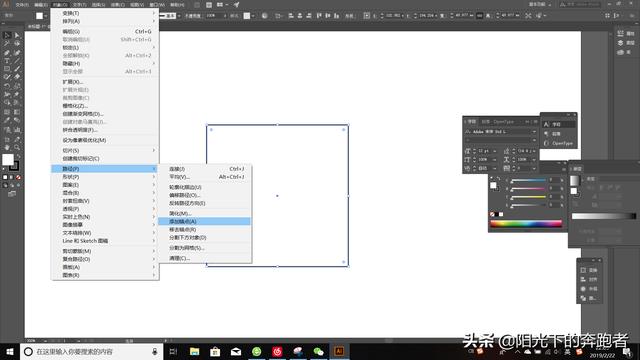Viewport: 640px width, 360px height.
Task: Open the font style dropdown in Character panel
Action: click(x=534, y=140)
